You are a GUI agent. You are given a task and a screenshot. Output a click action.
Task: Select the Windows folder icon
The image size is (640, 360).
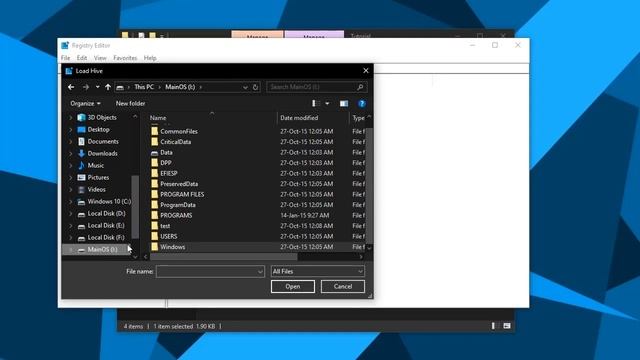tap(154, 247)
